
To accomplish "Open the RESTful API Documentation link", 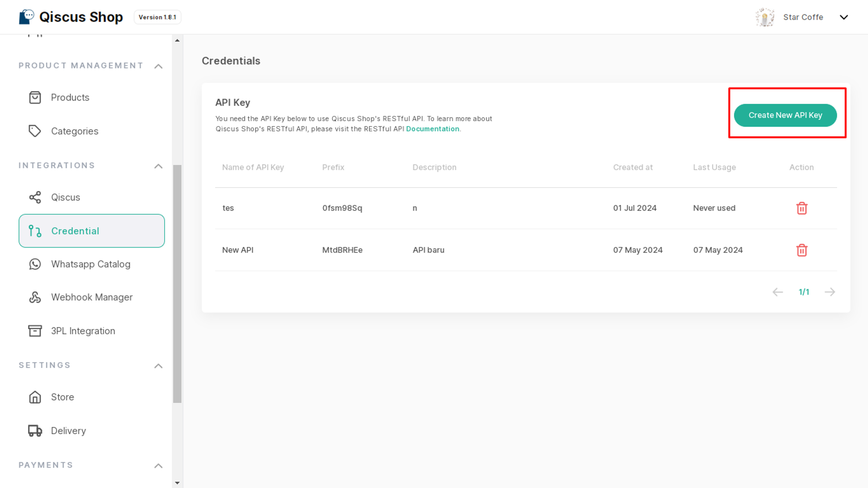I will click(x=432, y=129).
